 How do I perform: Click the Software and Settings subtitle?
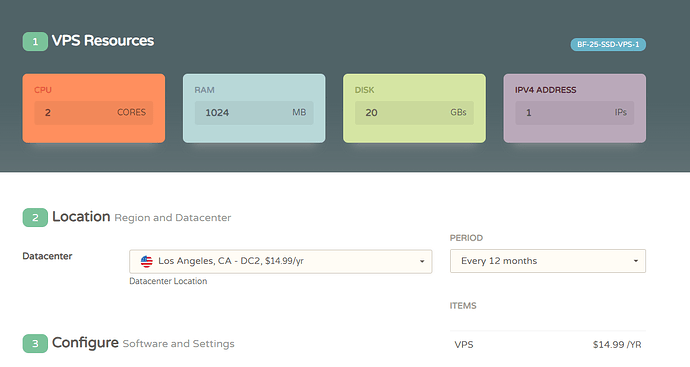pyautogui.click(x=178, y=344)
